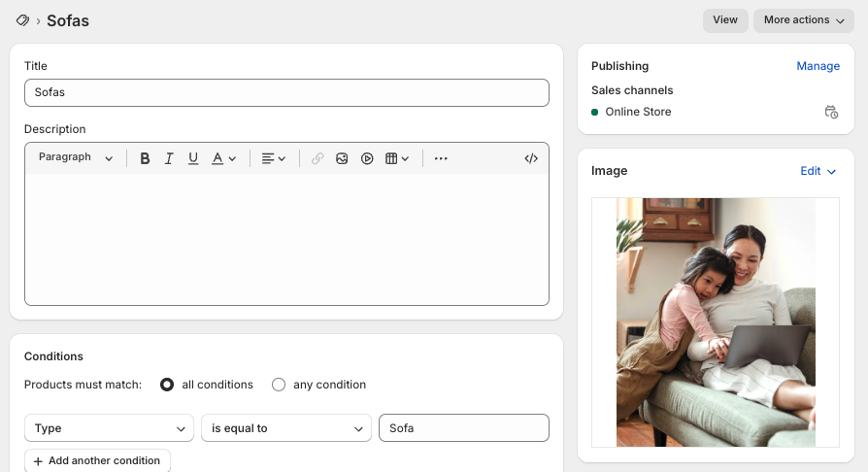Switch to HTML code view
This screenshot has width=868, height=472.
tap(531, 158)
